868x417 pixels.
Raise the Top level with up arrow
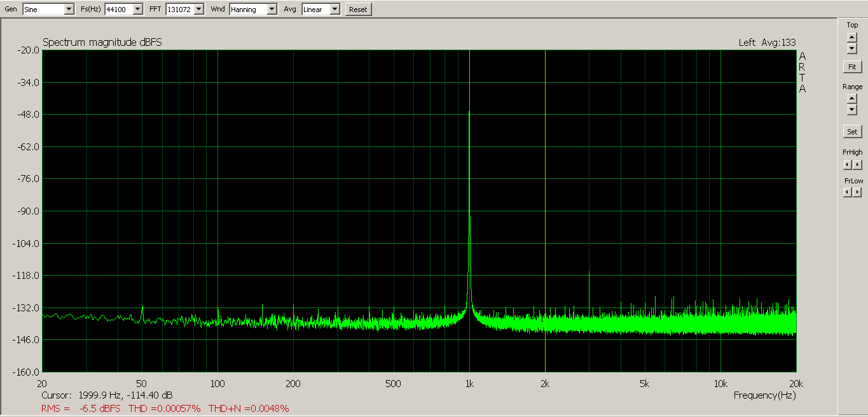point(852,38)
